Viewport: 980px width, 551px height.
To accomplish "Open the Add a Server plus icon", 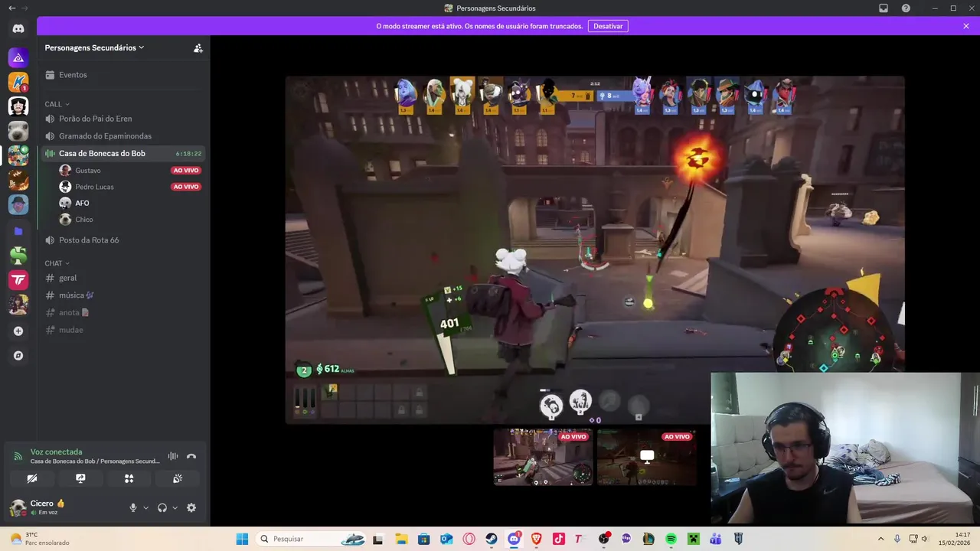I will pyautogui.click(x=18, y=331).
